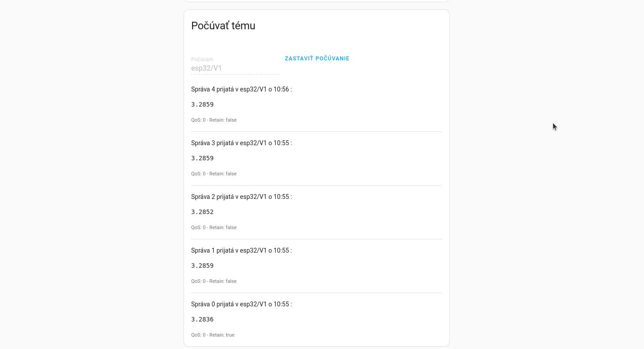Select the Správa 4 prijatá message header
The width and height of the screenshot is (644, 349).
pos(241,89)
